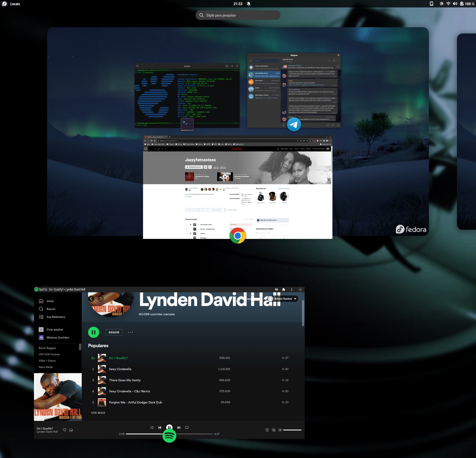Follow artist with SEGUIR button
This screenshot has width=476, height=458.
coord(114,332)
